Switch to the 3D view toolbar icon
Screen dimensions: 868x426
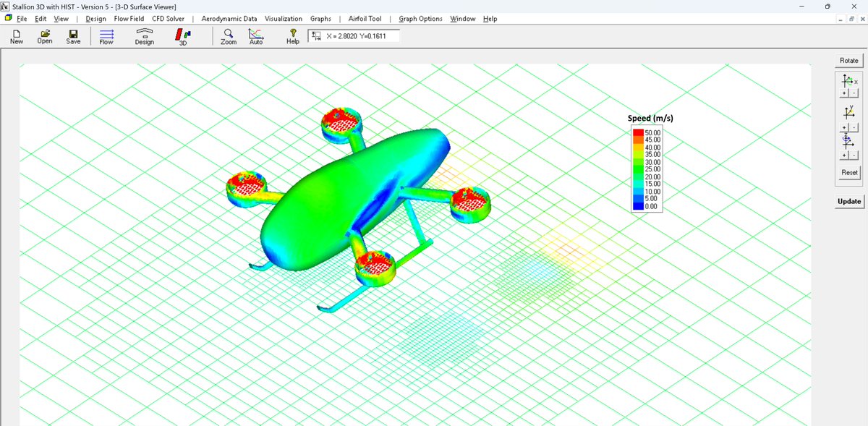[184, 37]
